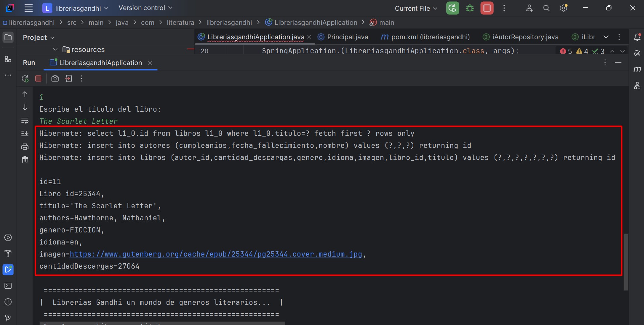The width and height of the screenshot is (644, 325).
Task: Close the LibreriasgandhiApplication.java editor tab
Action: pos(309,37)
